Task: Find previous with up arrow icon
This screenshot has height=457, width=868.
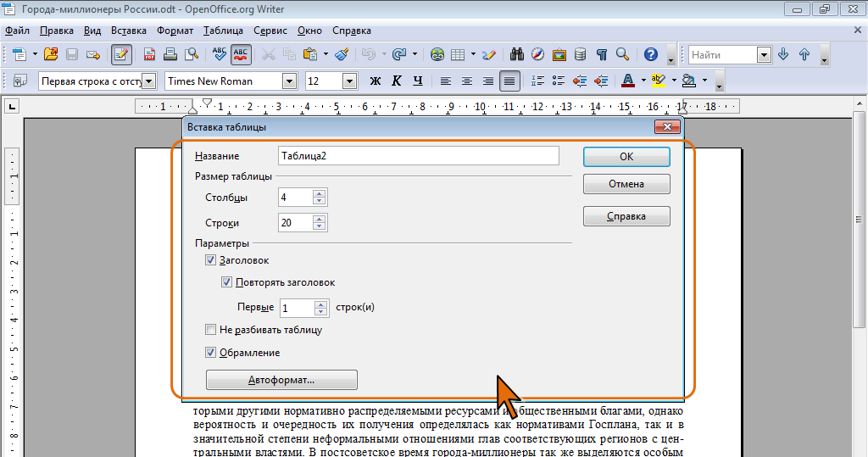Action: point(804,54)
